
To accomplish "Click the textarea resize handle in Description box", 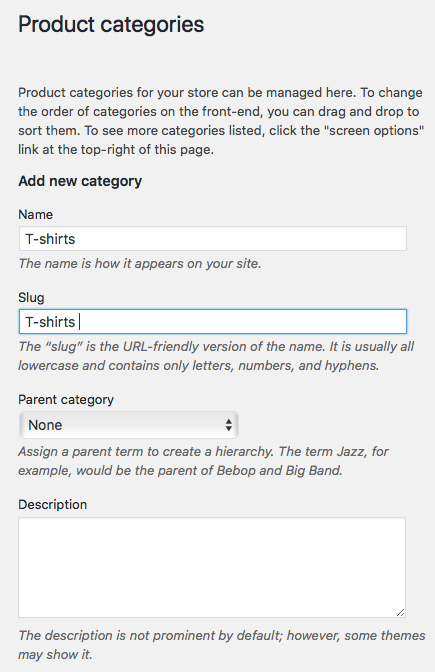I will 400,612.
